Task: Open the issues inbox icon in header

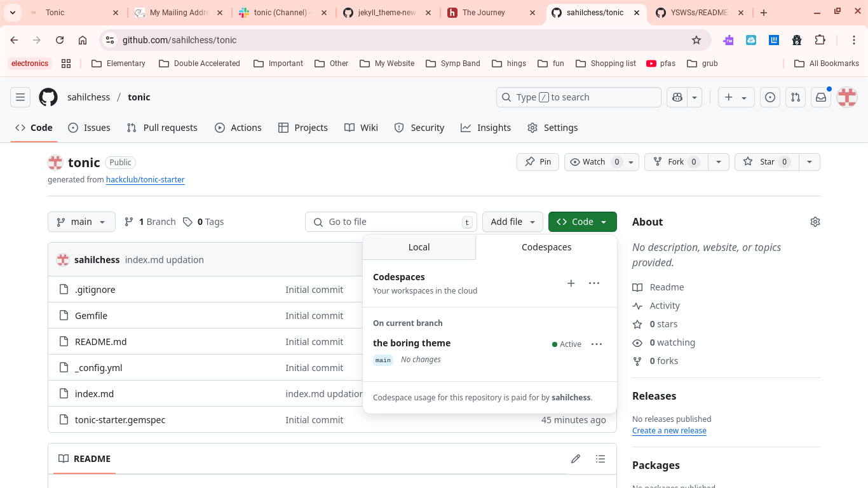Action: tap(770, 97)
